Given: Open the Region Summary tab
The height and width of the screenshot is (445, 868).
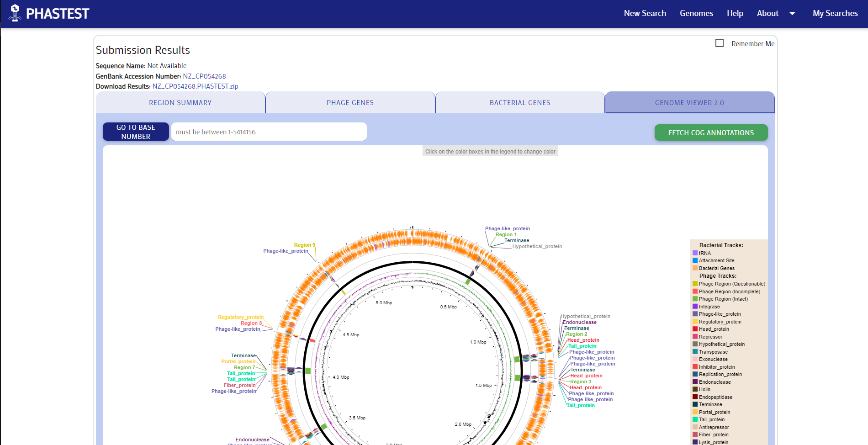Looking at the screenshot, I should (x=180, y=103).
